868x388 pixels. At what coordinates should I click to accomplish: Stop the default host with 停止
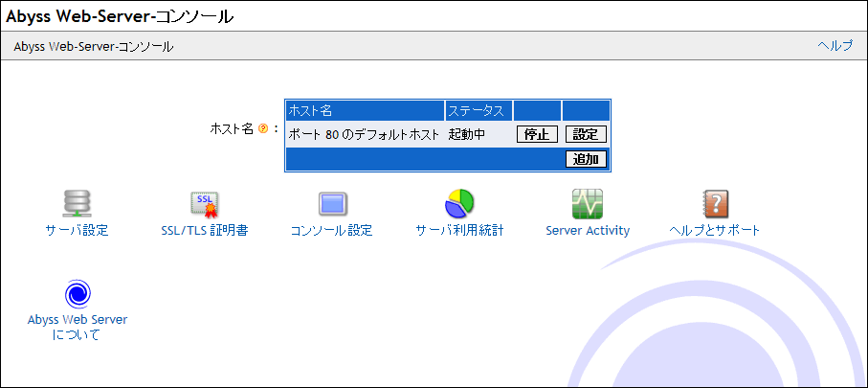point(537,134)
